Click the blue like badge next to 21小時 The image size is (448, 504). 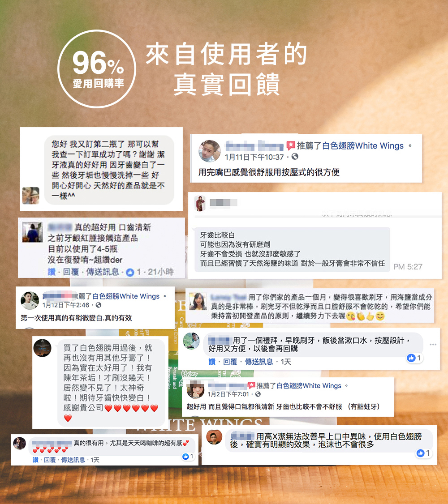click(x=130, y=272)
